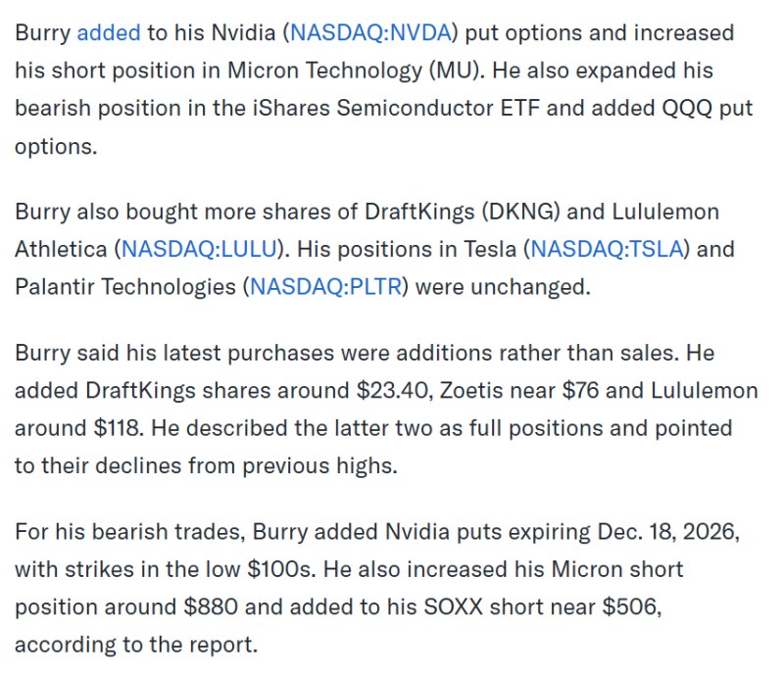The height and width of the screenshot is (676, 784).
Task: Follow the NASDAQ:LULU ticker link
Action: (199, 249)
